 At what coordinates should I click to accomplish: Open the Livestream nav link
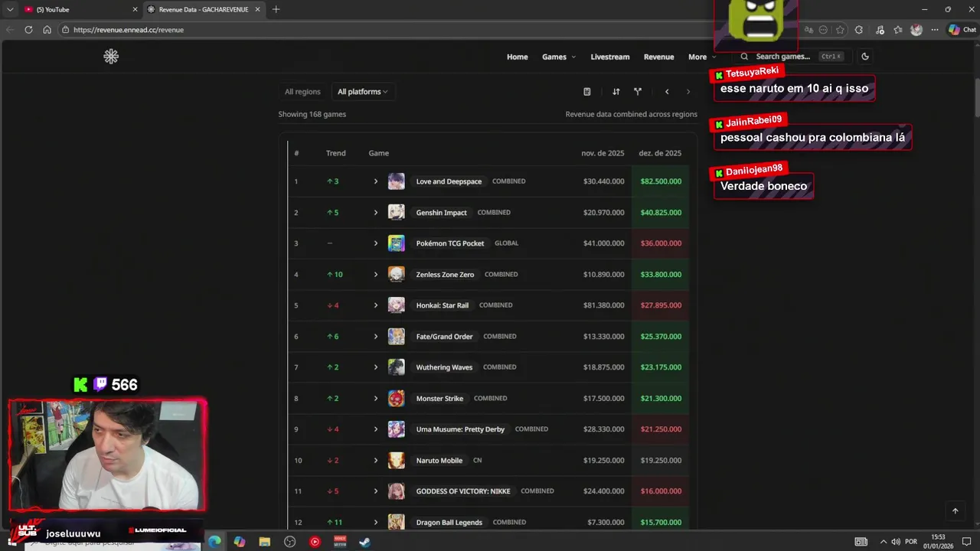[610, 57]
